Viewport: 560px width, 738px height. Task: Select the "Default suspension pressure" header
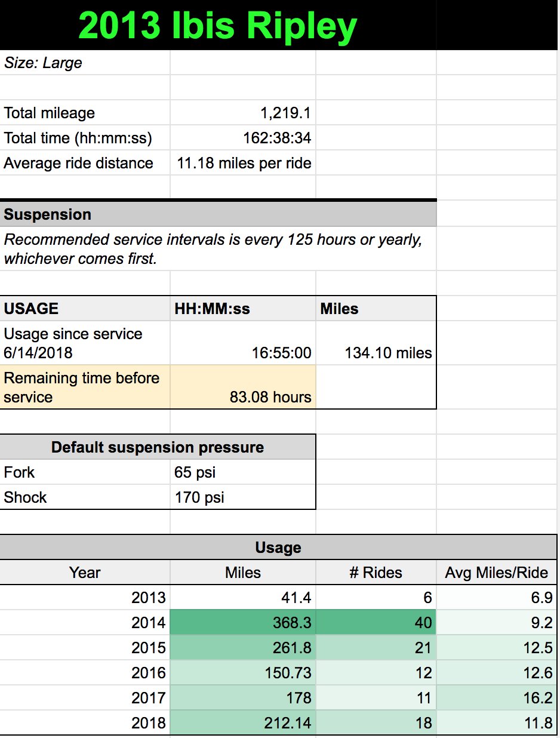[x=158, y=447]
